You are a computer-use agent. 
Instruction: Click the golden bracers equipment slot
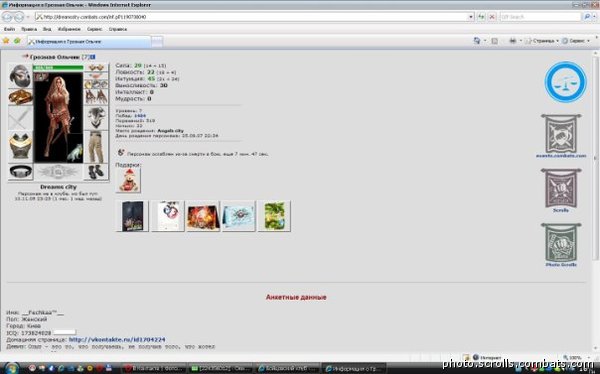[20, 96]
